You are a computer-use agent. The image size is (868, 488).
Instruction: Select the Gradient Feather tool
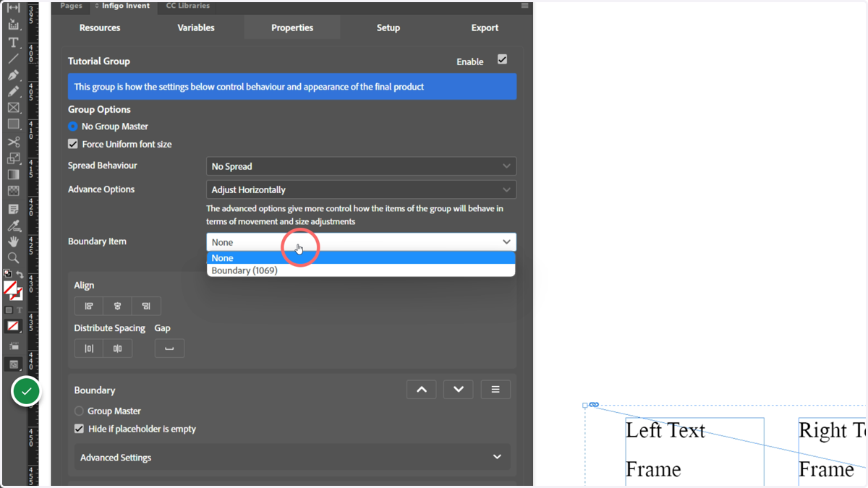tap(13, 191)
